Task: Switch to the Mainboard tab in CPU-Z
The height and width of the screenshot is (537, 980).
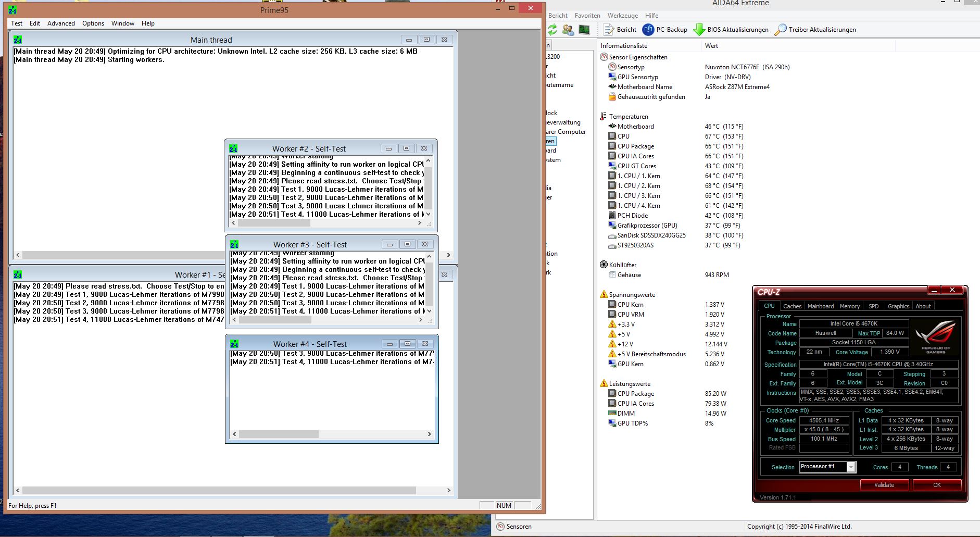Action: 821,306
